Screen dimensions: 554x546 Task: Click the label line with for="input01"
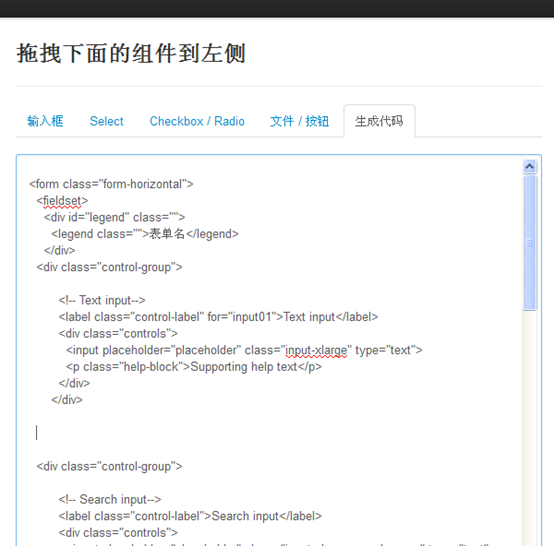pos(218,317)
